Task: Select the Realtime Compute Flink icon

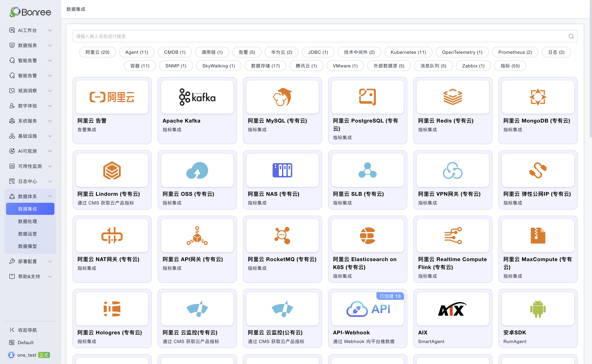Action: point(453,235)
